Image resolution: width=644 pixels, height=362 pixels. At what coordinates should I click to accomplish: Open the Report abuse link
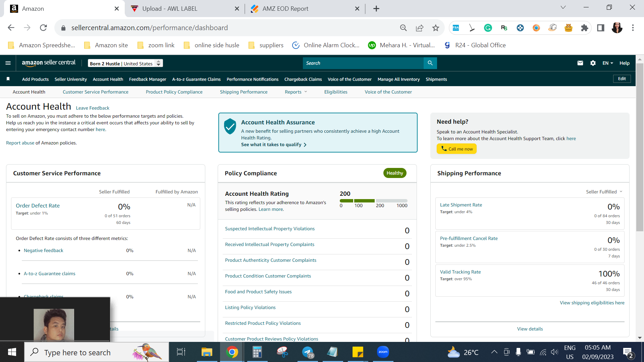coord(20,143)
